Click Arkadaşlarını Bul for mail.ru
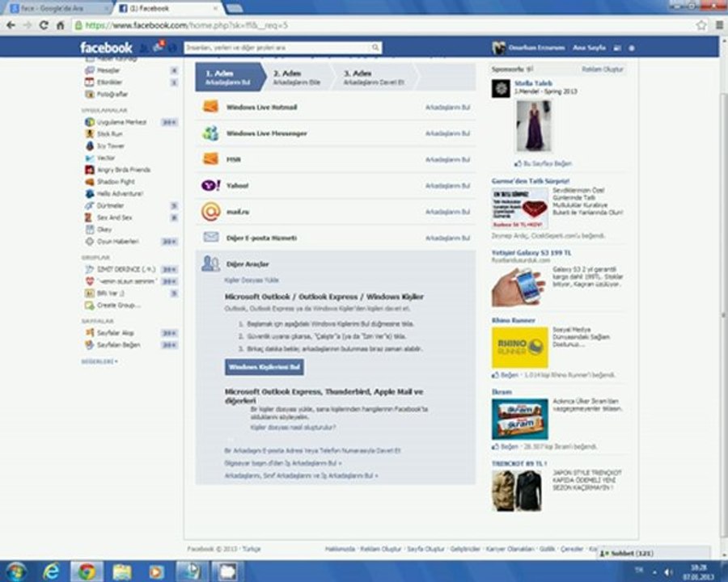The image size is (728, 582). tap(447, 212)
